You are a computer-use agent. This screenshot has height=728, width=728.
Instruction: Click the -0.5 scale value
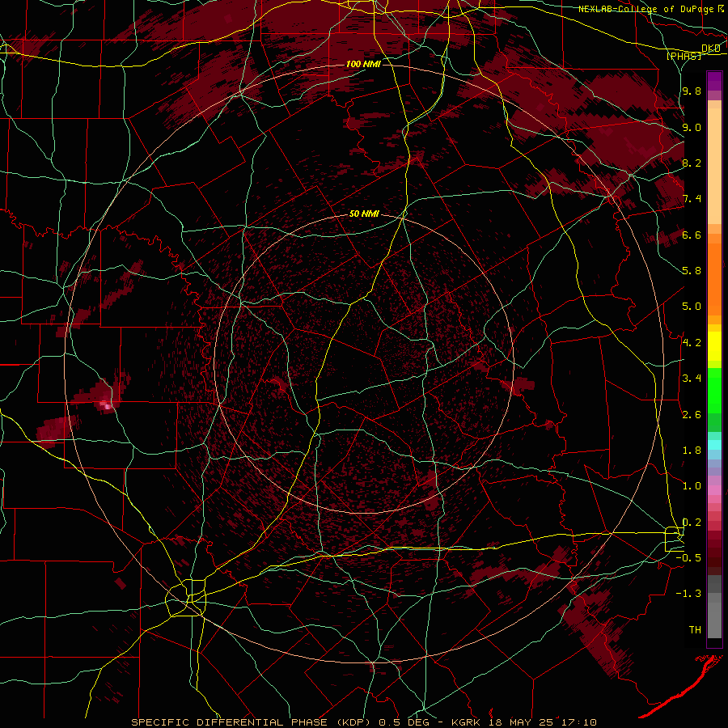pyautogui.click(x=688, y=558)
